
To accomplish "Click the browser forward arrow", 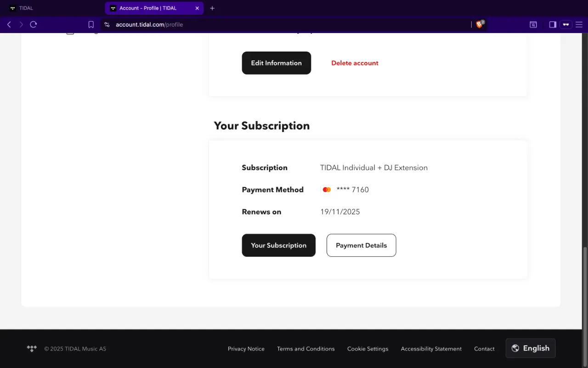I will 21,24.
